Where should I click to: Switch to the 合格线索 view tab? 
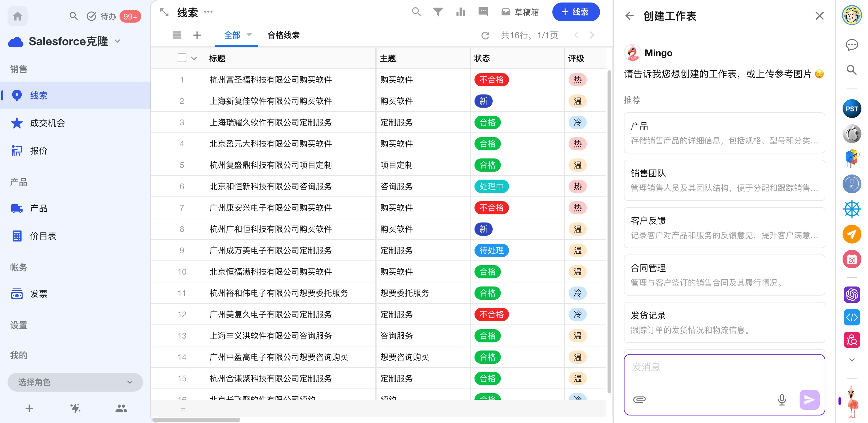click(283, 35)
